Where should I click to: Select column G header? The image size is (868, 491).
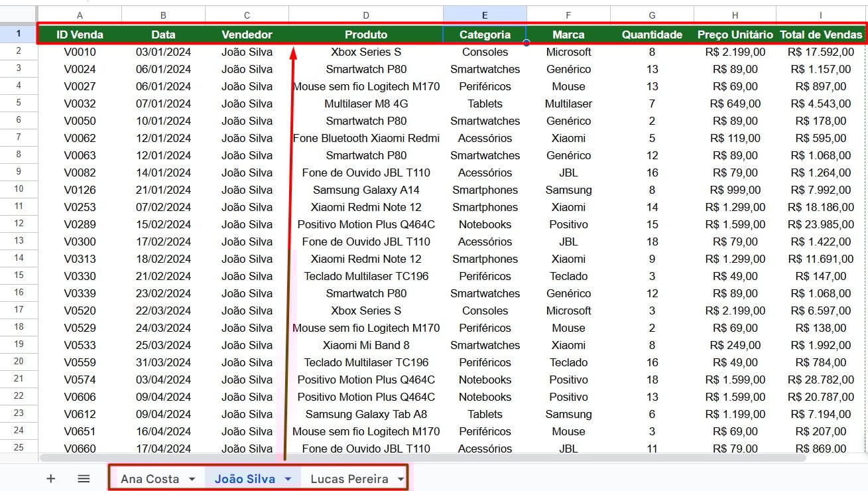[x=652, y=15]
